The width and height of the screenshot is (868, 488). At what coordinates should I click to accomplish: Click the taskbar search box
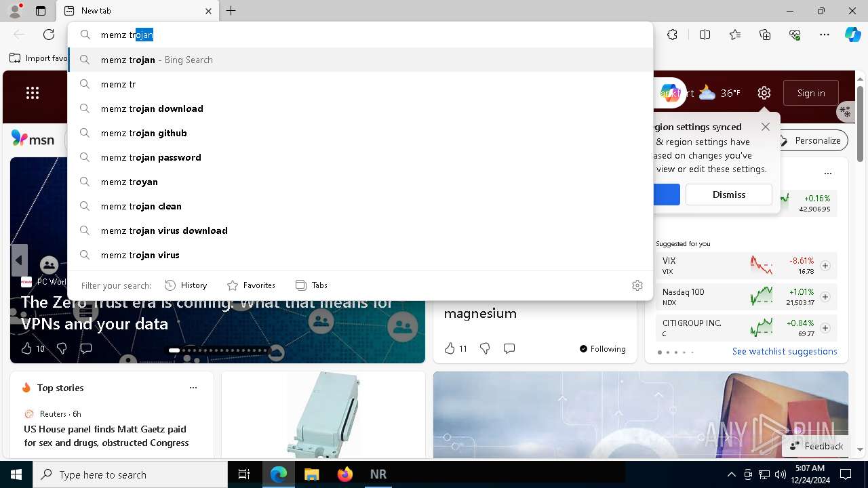(x=130, y=474)
